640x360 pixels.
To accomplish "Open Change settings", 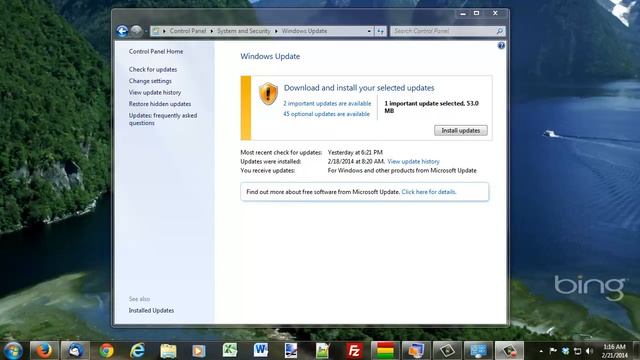I will pos(150,81).
